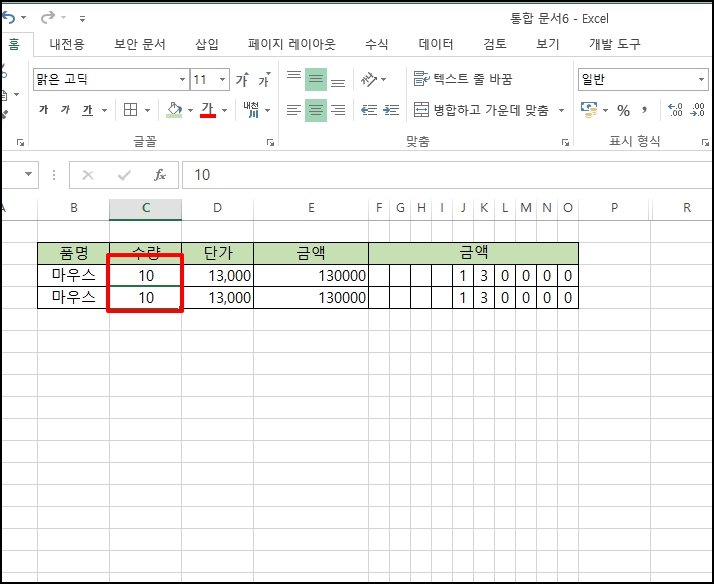Decrease indent icon
The width and height of the screenshot is (714, 584).
pos(369,110)
